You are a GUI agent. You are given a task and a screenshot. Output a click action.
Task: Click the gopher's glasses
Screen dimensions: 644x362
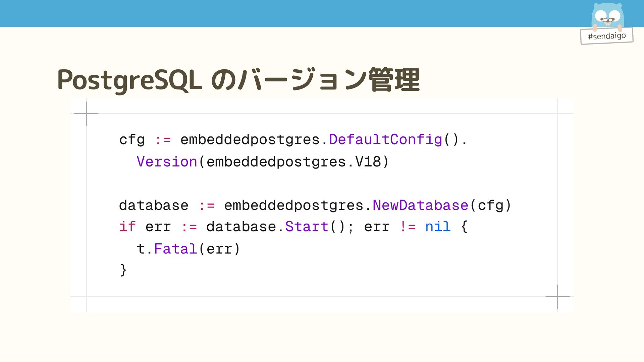click(x=607, y=20)
